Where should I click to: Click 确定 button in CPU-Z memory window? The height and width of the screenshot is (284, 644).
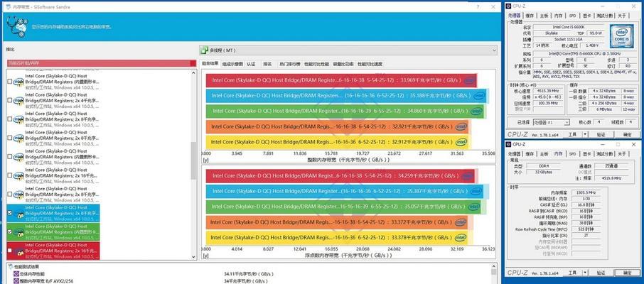tap(627, 273)
